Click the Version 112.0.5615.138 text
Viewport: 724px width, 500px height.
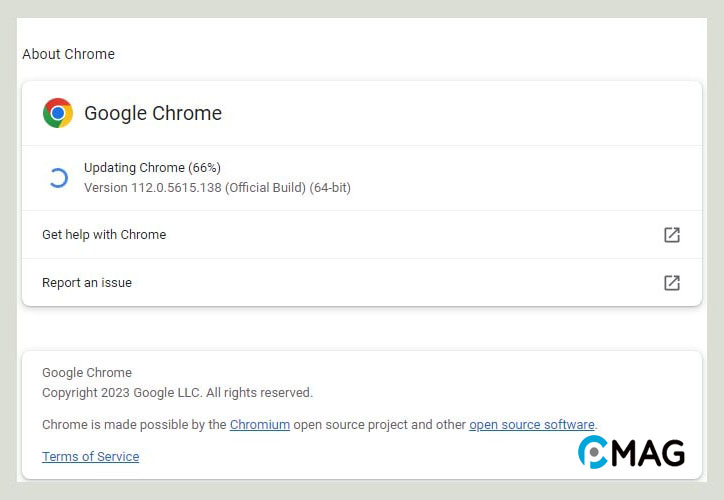pyautogui.click(x=153, y=188)
